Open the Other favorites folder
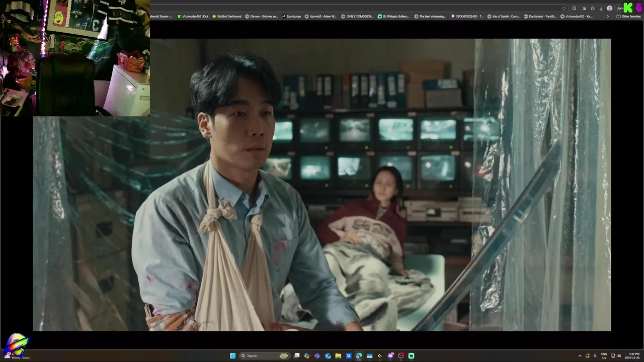This screenshot has width=644, height=362. 629,16
